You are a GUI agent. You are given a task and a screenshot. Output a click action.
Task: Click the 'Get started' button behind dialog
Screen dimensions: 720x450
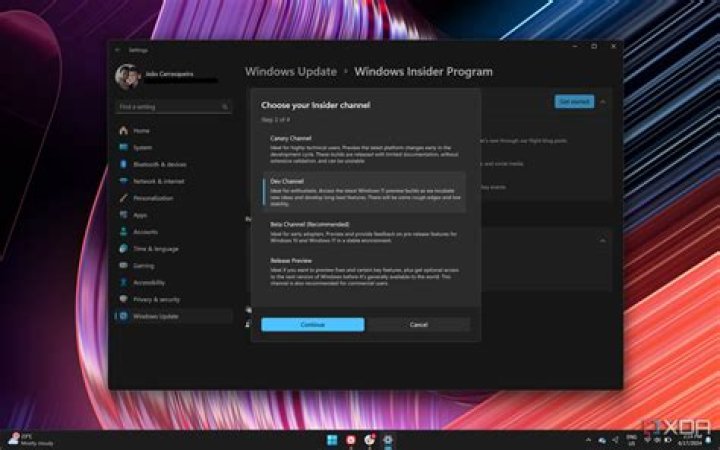[x=574, y=101]
